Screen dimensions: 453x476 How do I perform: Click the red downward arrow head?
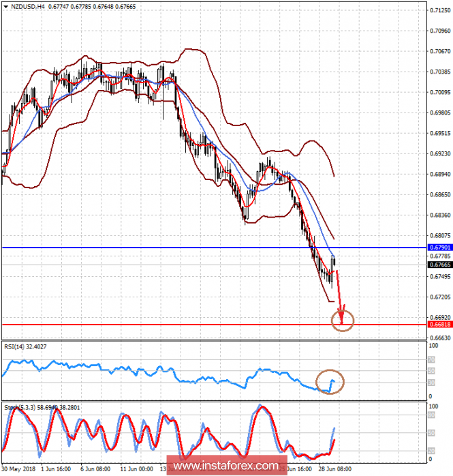342,308
